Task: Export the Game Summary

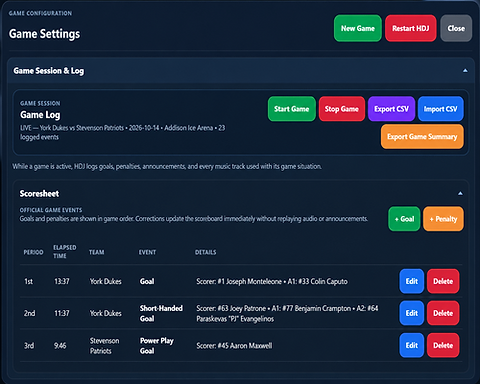Action: 422,137
